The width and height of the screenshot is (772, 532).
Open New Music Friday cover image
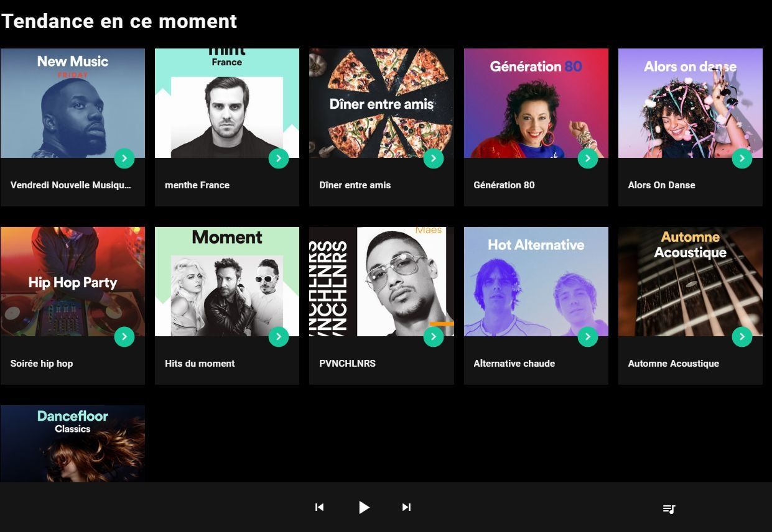(73, 103)
